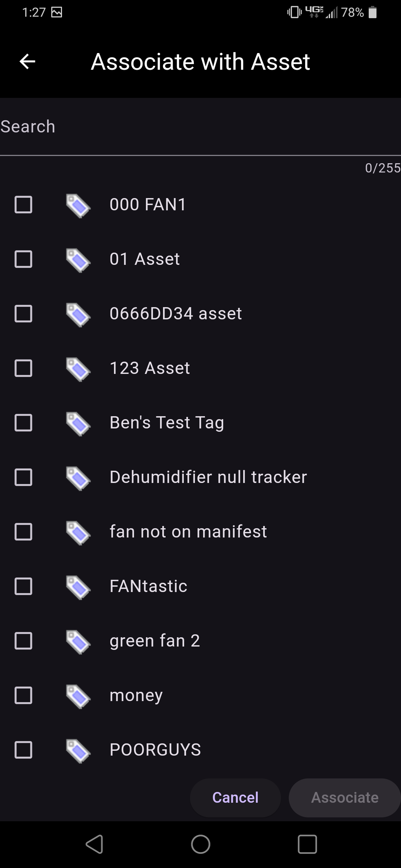Mark the POORGUYS checkbox
Viewport: 401px width, 868px height.
point(23,750)
